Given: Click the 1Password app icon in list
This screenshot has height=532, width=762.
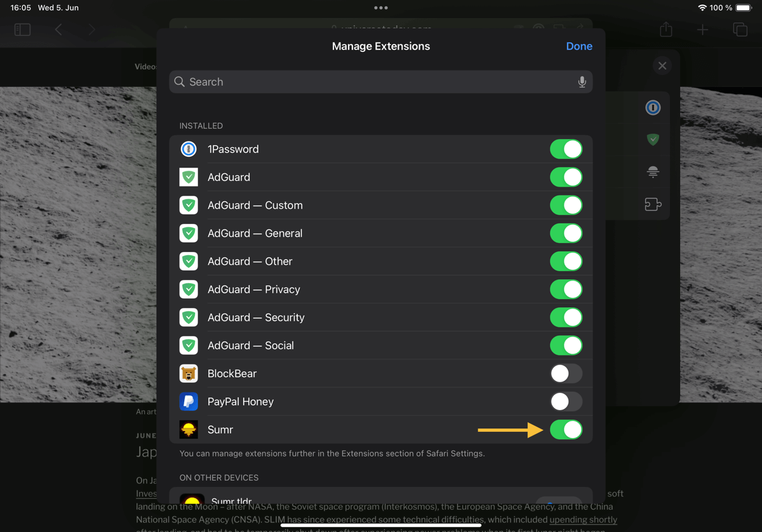Looking at the screenshot, I should coord(189,149).
